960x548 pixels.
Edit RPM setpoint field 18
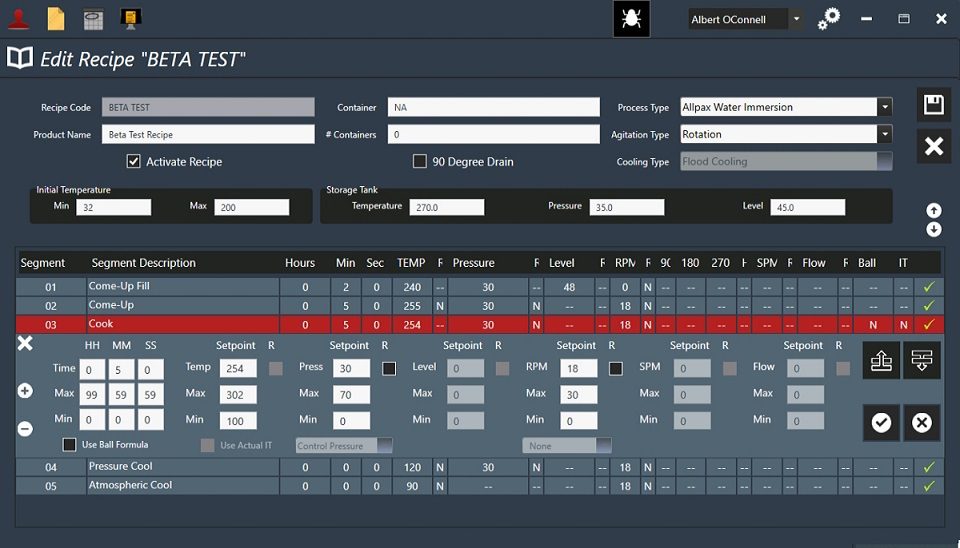[579, 368]
